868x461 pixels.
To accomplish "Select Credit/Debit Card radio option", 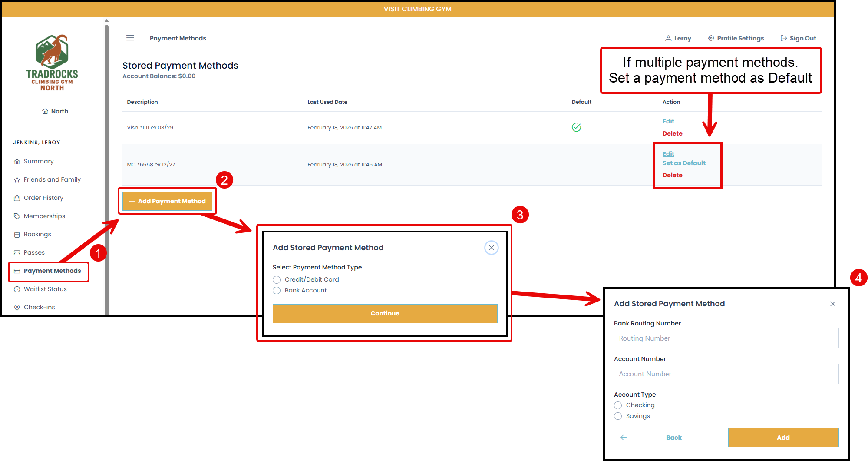I will tap(277, 280).
